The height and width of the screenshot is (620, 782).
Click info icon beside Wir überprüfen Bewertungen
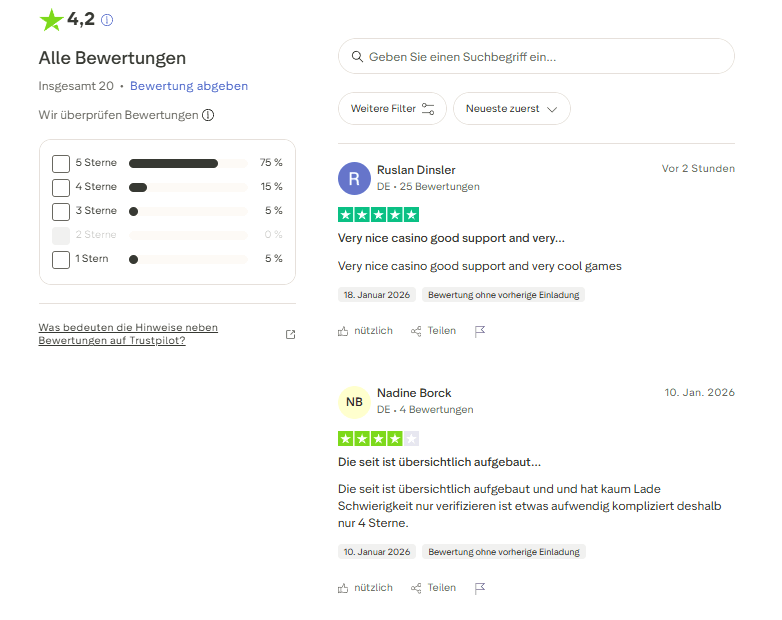pyautogui.click(x=208, y=115)
